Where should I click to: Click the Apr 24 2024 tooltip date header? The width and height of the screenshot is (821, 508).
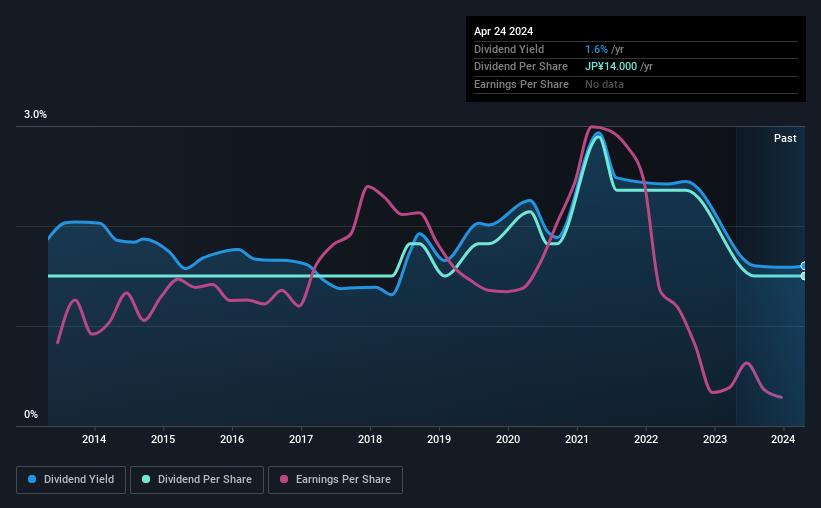503,31
